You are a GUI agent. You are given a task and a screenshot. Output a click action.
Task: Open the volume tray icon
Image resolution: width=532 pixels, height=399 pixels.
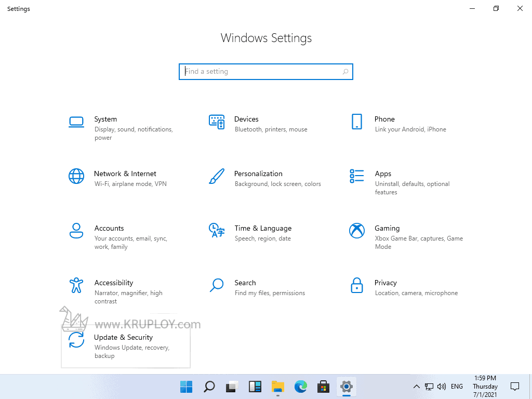442,387
